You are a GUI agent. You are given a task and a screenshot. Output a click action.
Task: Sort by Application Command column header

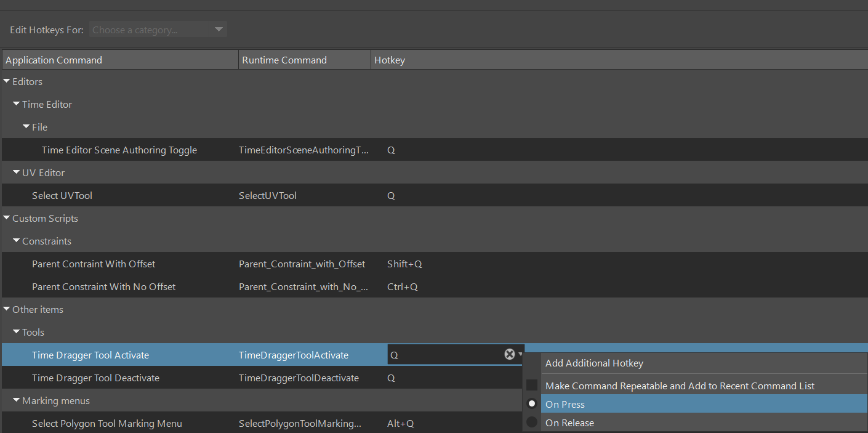tap(120, 60)
